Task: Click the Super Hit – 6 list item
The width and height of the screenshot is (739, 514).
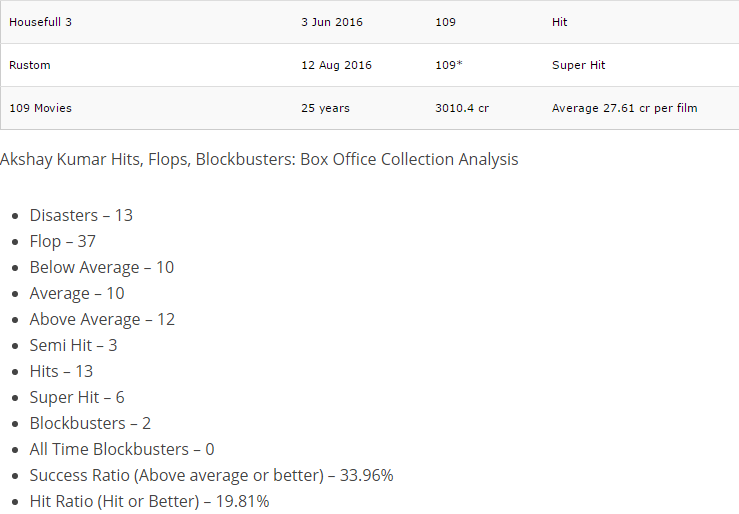Action: [x=77, y=397]
